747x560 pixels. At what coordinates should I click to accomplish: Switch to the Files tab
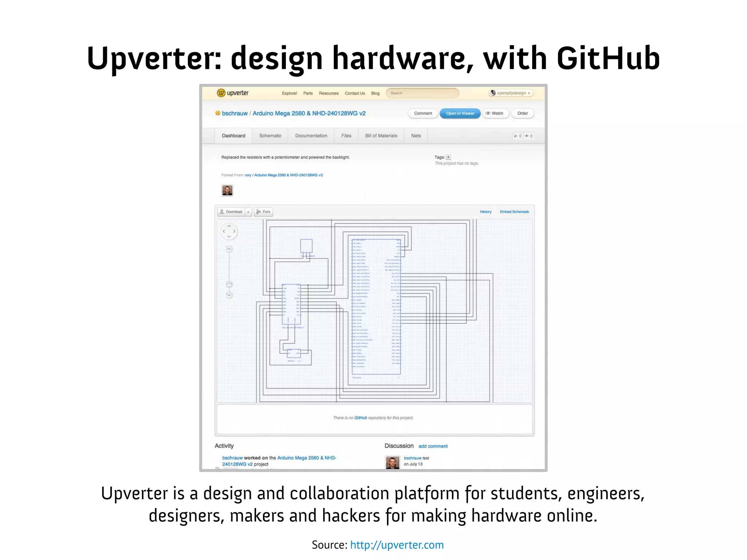coord(346,136)
